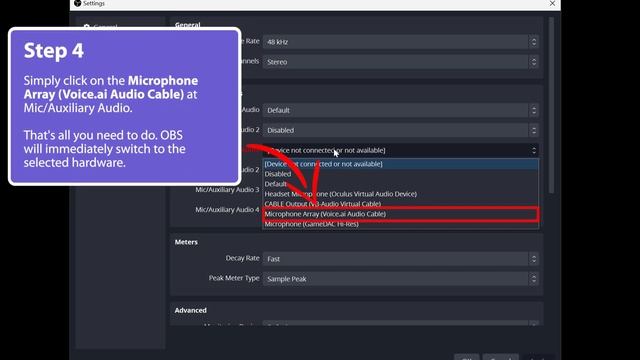This screenshot has height=360, width=640.
Task: Open the Channels Stereo dropdown
Action: point(400,62)
